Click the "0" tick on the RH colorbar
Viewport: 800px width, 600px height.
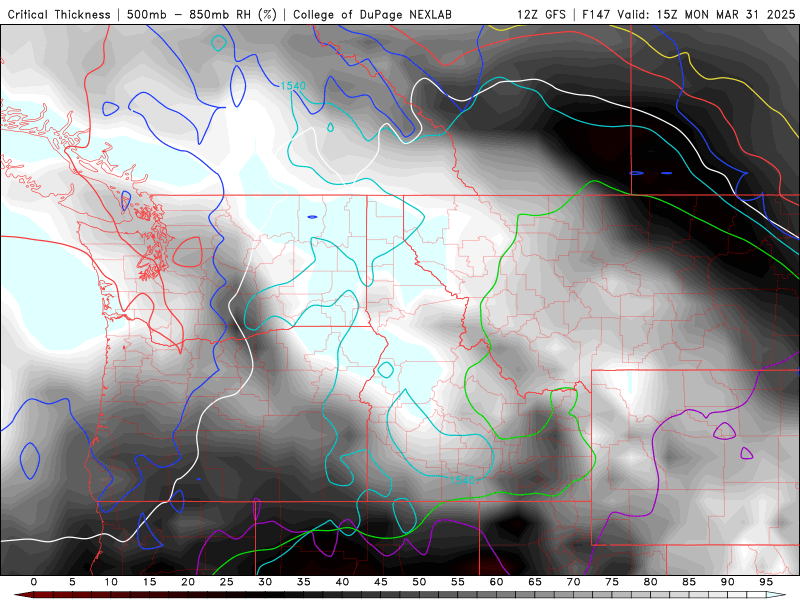[34, 582]
